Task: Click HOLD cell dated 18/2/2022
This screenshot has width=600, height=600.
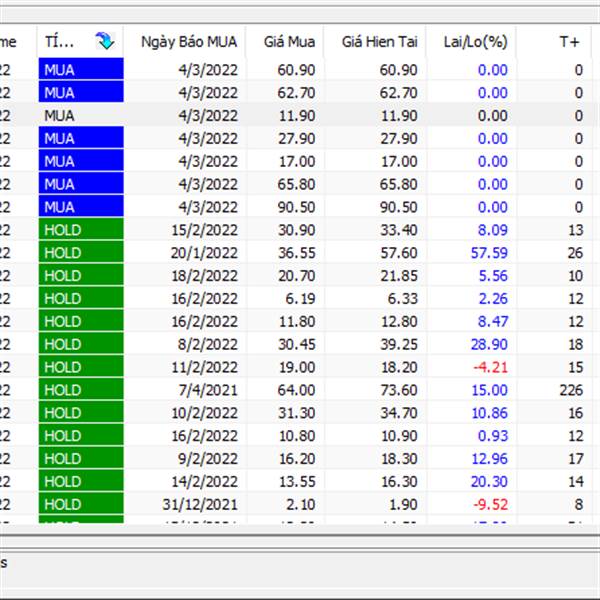Action: [81, 275]
